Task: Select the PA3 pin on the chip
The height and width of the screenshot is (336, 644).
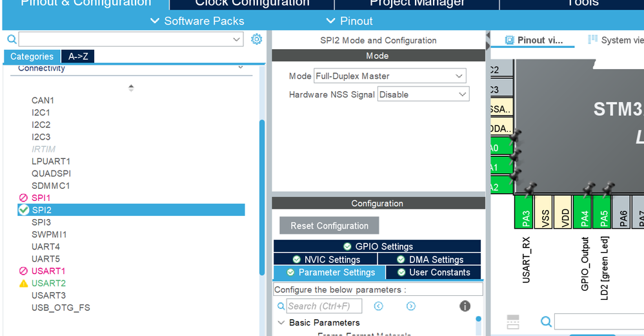Action: pos(524,212)
